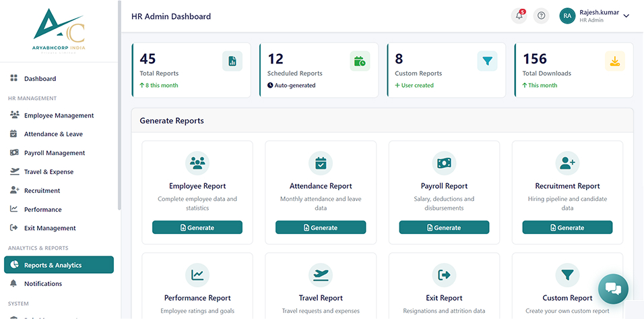Click the Custom Reports filter icon
Viewport: 644px width, 319px height.
tap(487, 61)
